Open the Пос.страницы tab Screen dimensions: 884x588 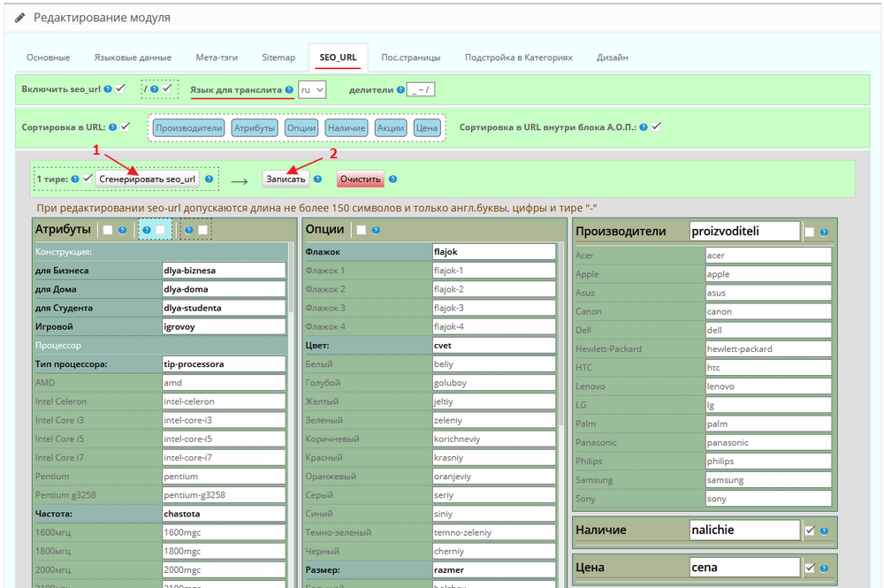tap(411, 57)
